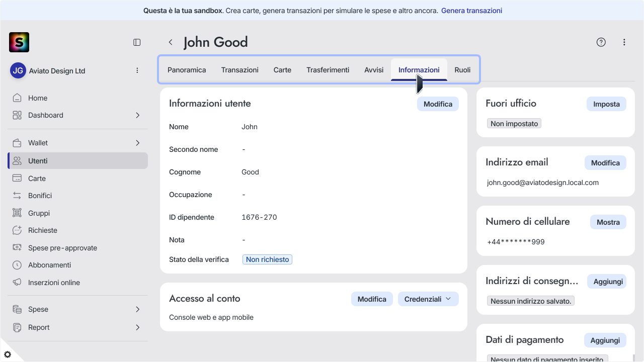Click the Non richiesto status badge
This screenshot has width=644, height=362.
pyautogui.click(x=267, y=259)
